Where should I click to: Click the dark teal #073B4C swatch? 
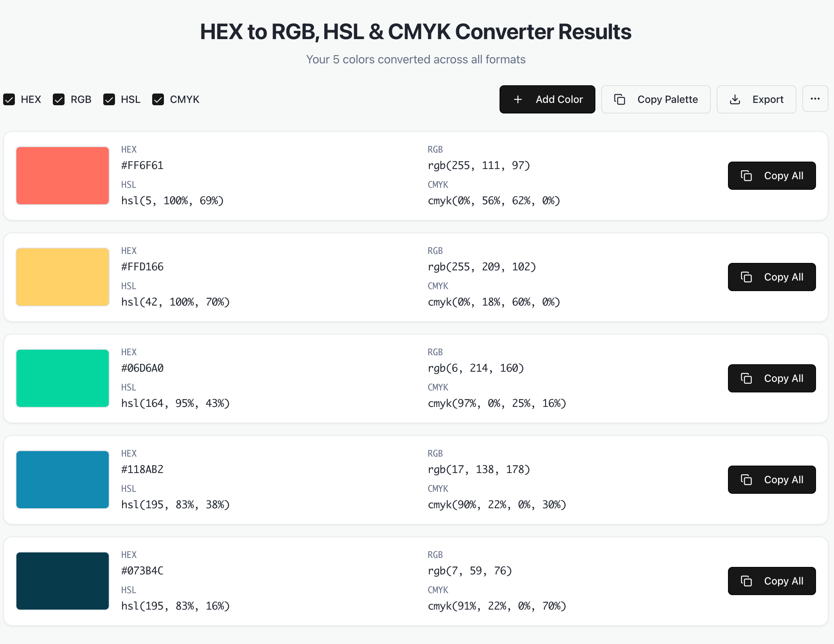click(63, 581)
